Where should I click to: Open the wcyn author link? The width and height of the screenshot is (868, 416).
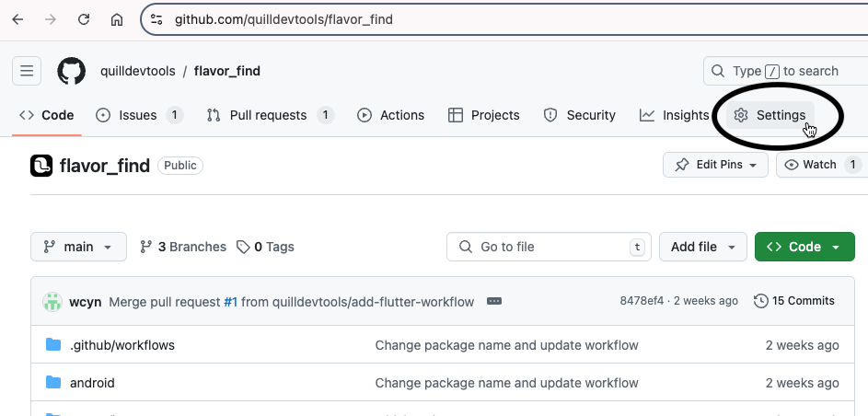pos(86,302)
